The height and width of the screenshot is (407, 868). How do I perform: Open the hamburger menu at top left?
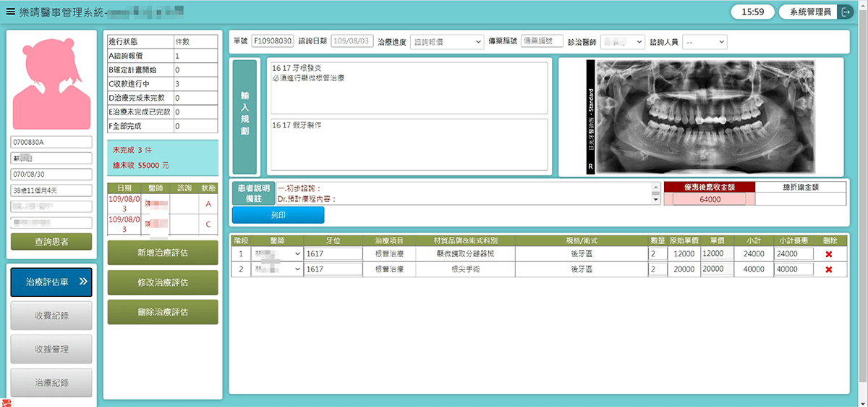(10, 11)
